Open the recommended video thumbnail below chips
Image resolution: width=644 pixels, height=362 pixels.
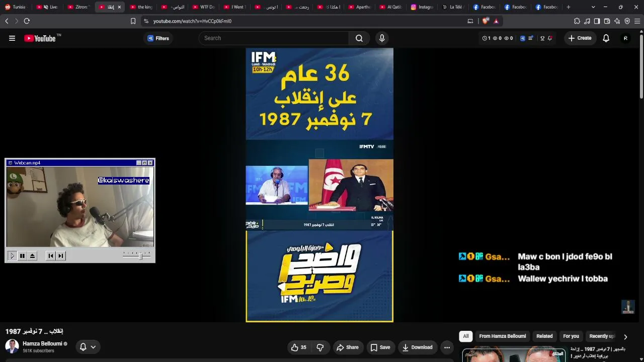coord(514,354)
